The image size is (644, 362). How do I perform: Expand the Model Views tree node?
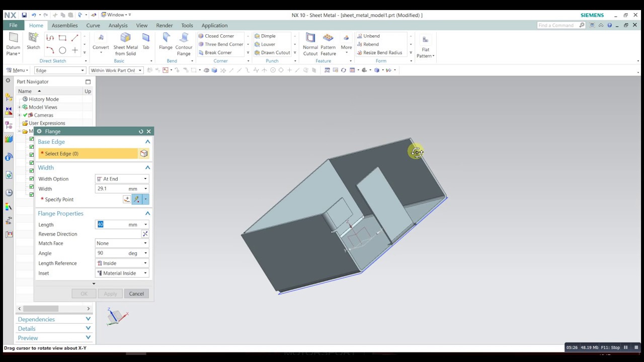tap(20, 107)
